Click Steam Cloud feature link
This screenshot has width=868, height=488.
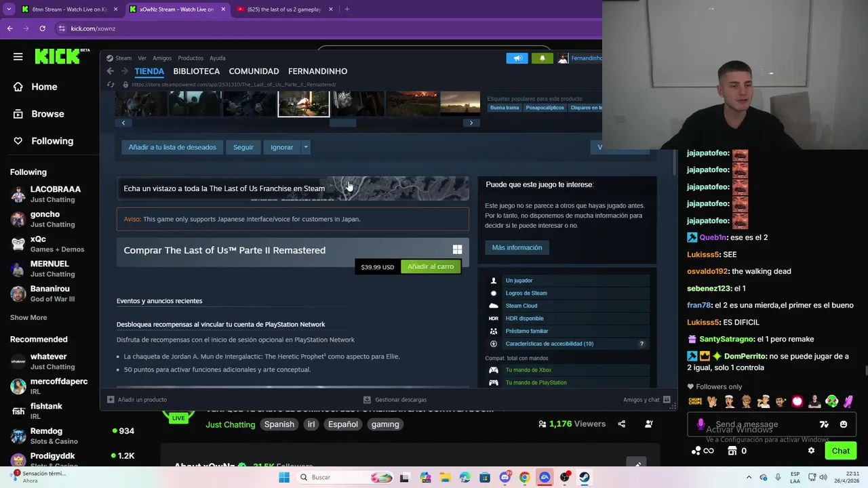pyautogui.click(x=521, y=306)
